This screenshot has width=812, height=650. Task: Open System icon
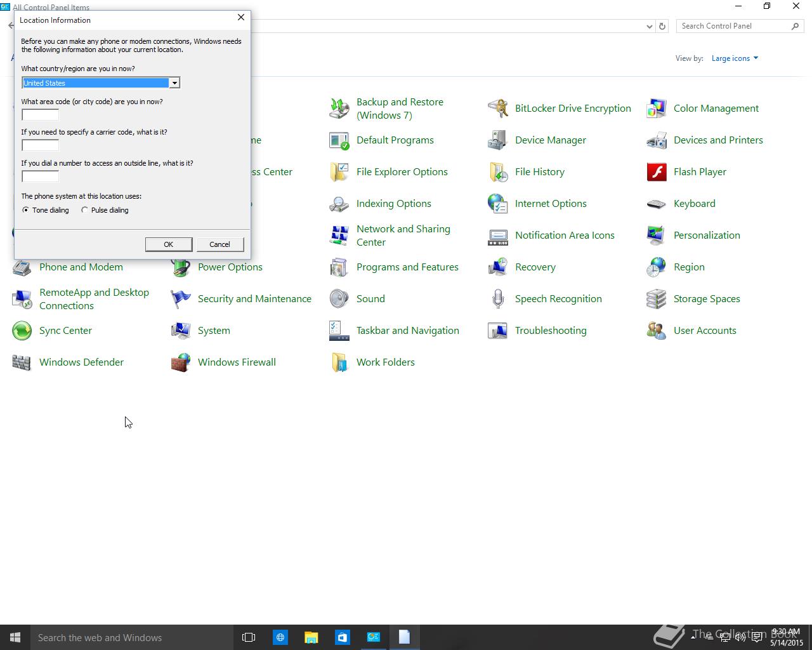(181, 331)
